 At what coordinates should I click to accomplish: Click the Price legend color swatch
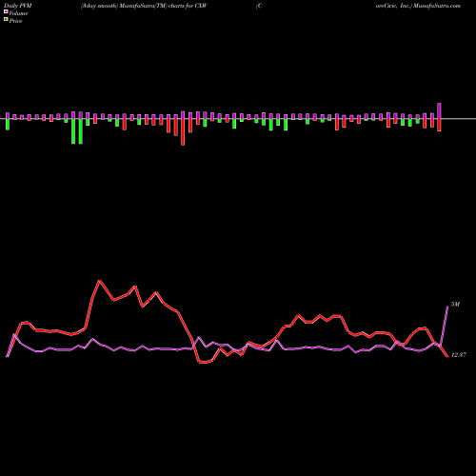6,20
